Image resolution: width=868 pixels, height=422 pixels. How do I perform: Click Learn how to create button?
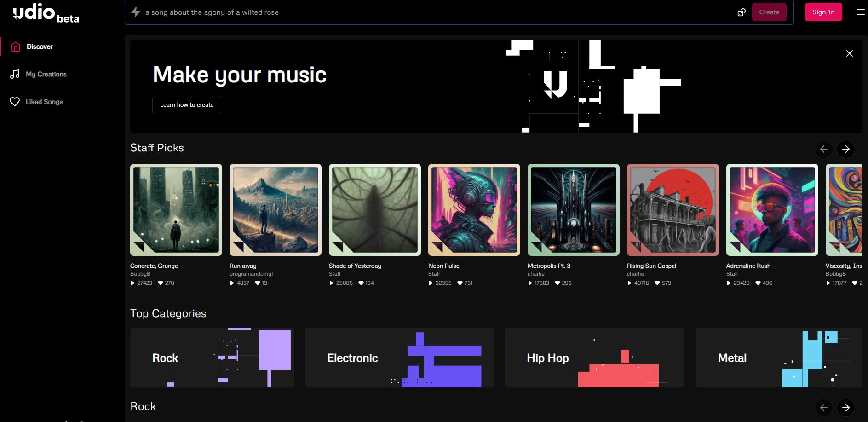[187, 105]
